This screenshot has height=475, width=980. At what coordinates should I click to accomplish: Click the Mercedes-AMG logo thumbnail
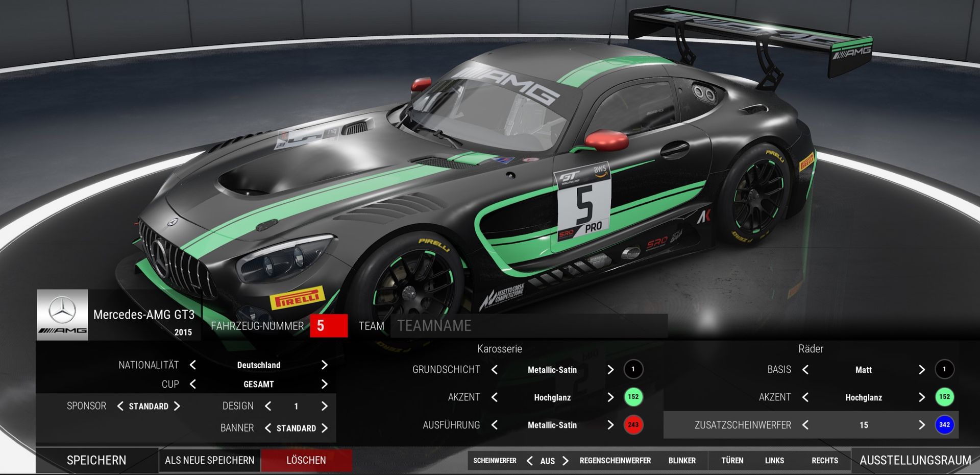[62, 315]
